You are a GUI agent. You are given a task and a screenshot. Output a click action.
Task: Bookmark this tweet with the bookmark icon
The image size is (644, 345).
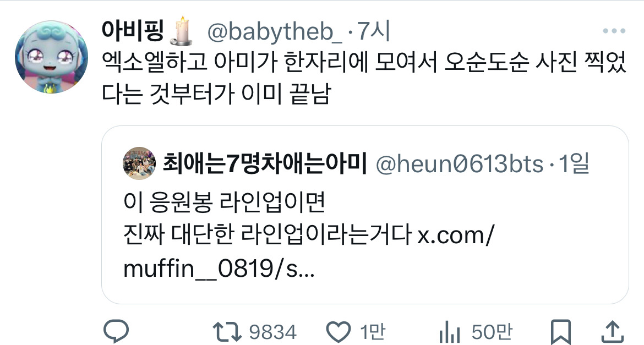[x=561, y=332]
